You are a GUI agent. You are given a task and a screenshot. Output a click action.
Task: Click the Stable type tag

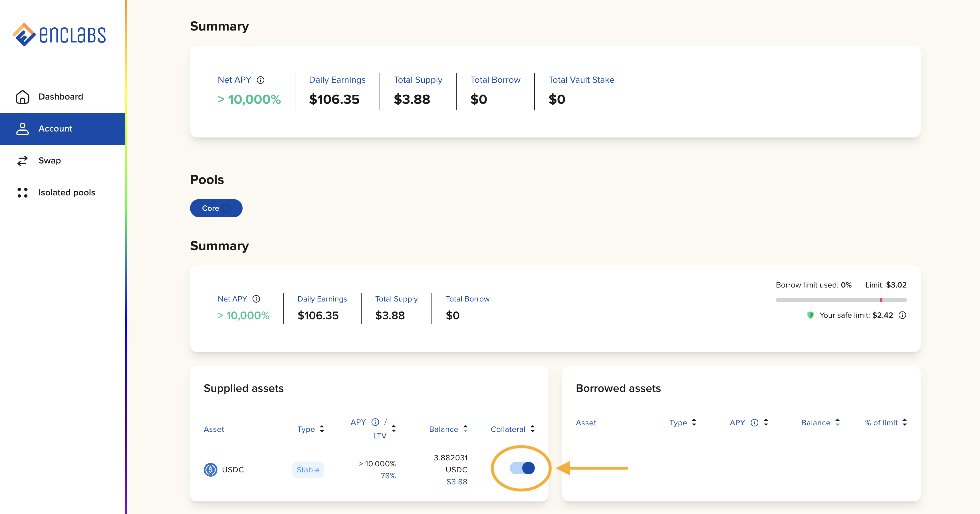point(308,470)
